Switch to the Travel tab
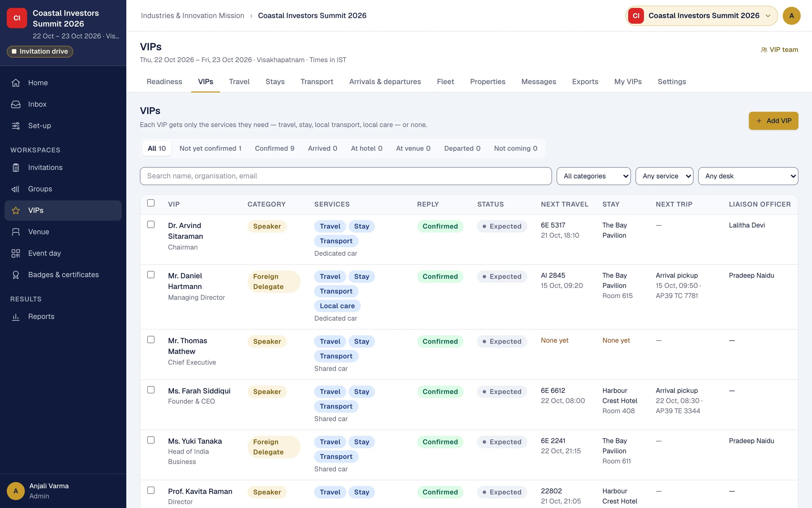Image resolution: width=812 pixels, height=508 pixels. [239, 82]
